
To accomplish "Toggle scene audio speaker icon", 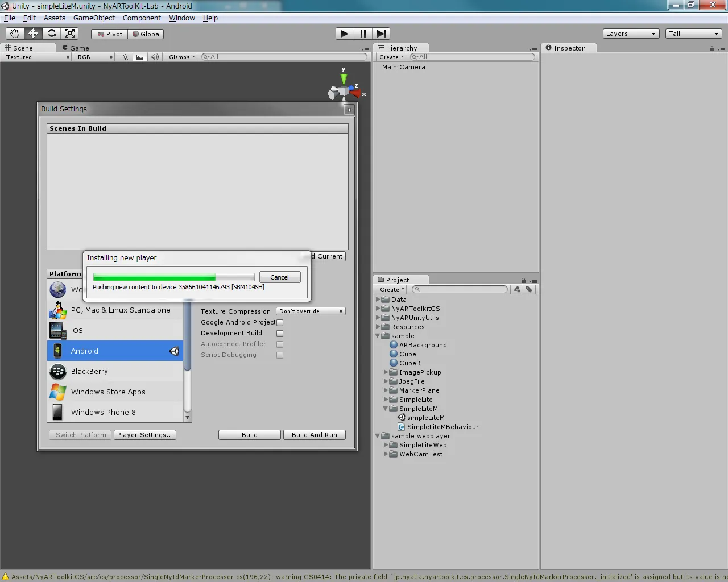I will (155, 57).
